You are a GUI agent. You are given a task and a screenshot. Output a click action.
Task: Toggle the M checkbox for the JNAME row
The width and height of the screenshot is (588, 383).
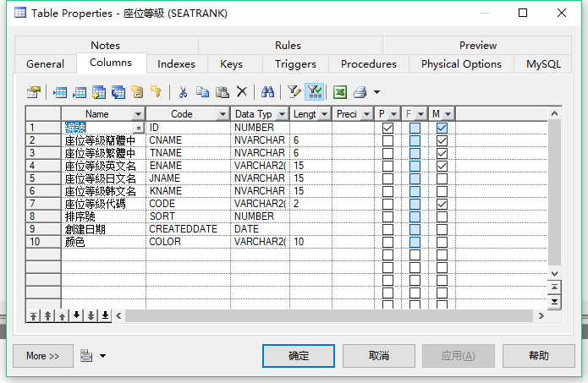[442, 178]
